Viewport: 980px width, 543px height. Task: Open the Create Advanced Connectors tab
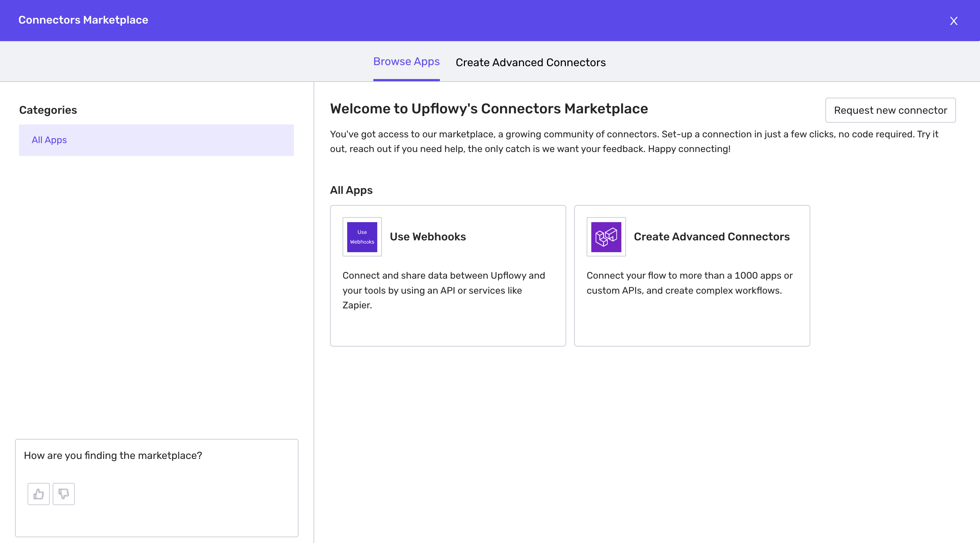531,62
